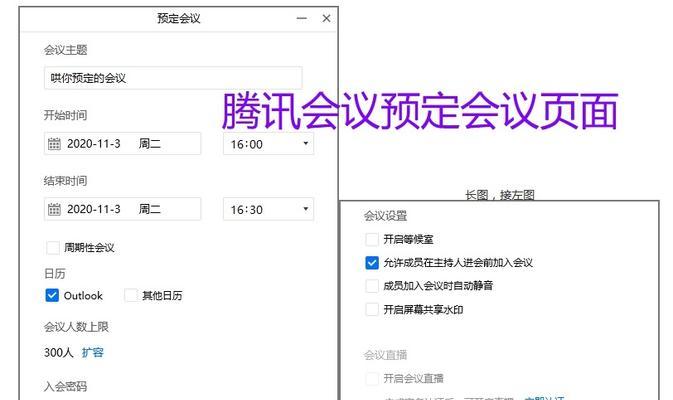Click the 日历 label
Screen dimensions: 673x400
55,273
